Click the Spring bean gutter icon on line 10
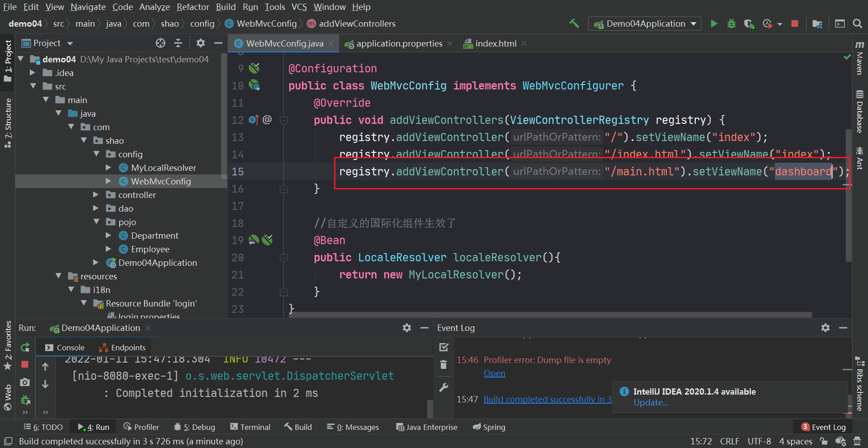Image resolution: width=868 pixels, height=448 pixels. pyautogui.click(x=255, y=85)
